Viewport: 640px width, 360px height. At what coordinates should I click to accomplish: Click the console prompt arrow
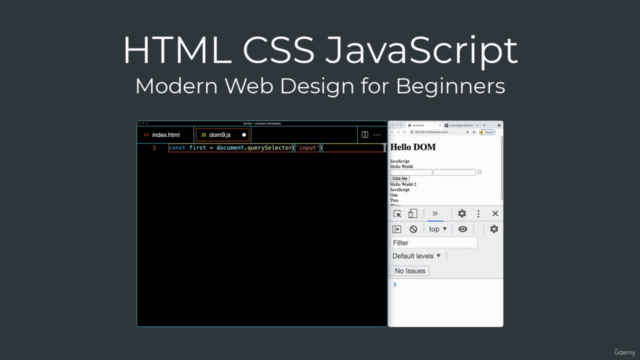tap(395, 284)
